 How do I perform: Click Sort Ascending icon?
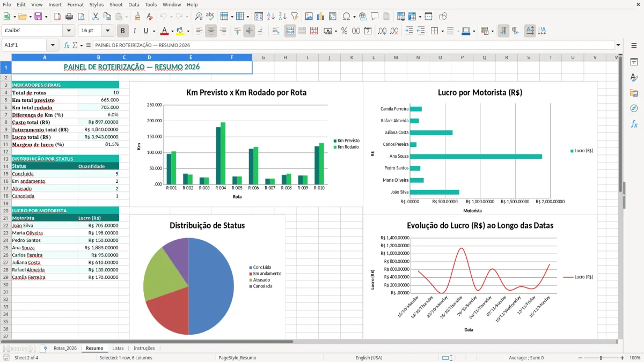pos(270,17)
